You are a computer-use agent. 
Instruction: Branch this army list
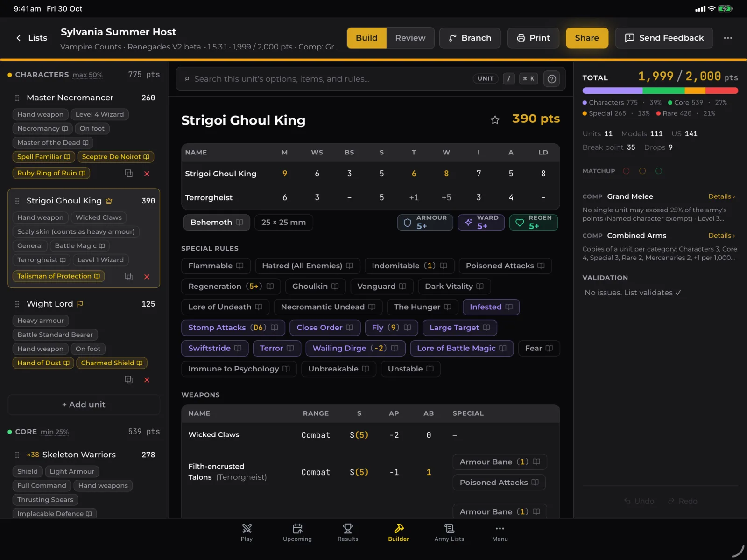point(470,38)
